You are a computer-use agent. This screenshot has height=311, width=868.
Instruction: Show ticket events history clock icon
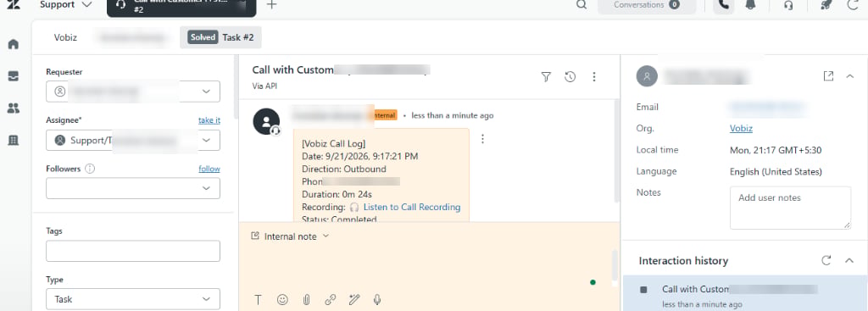coord(570,77)
